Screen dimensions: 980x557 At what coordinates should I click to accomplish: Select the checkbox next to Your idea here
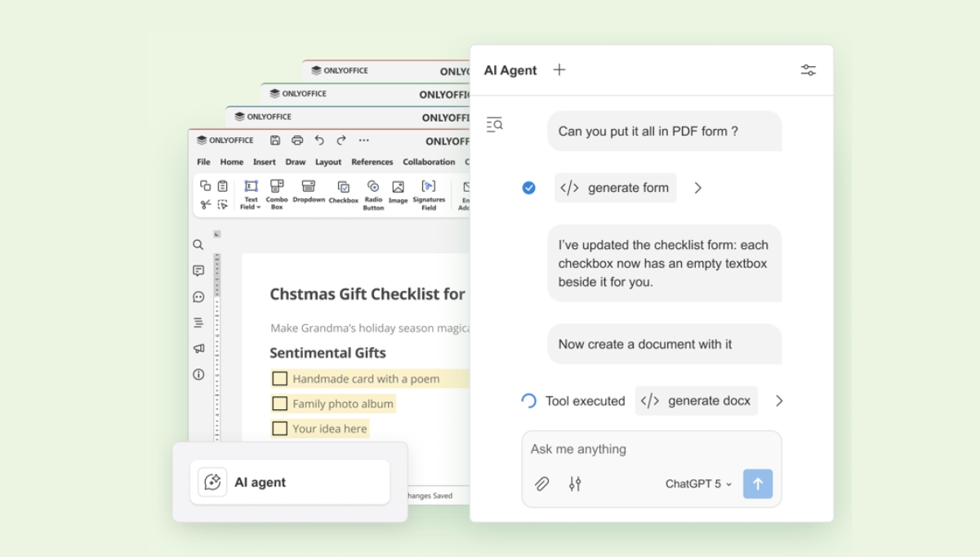click(280, 428)
